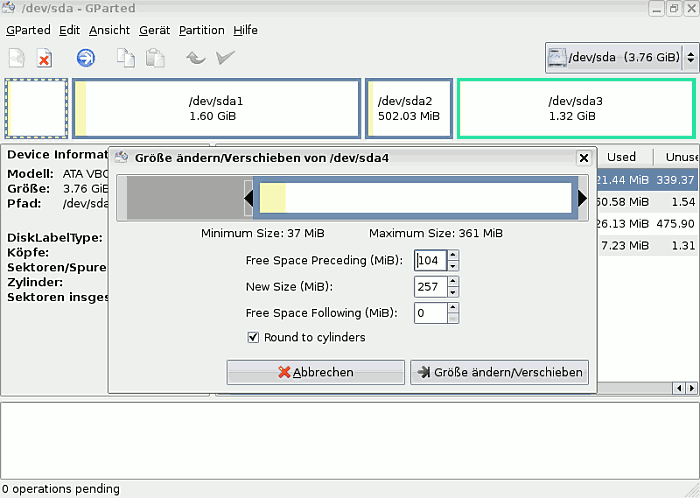Screen dimensions: 700x498
Task: Click the GParted window title bar icon
Action: (x=8, y=8)
